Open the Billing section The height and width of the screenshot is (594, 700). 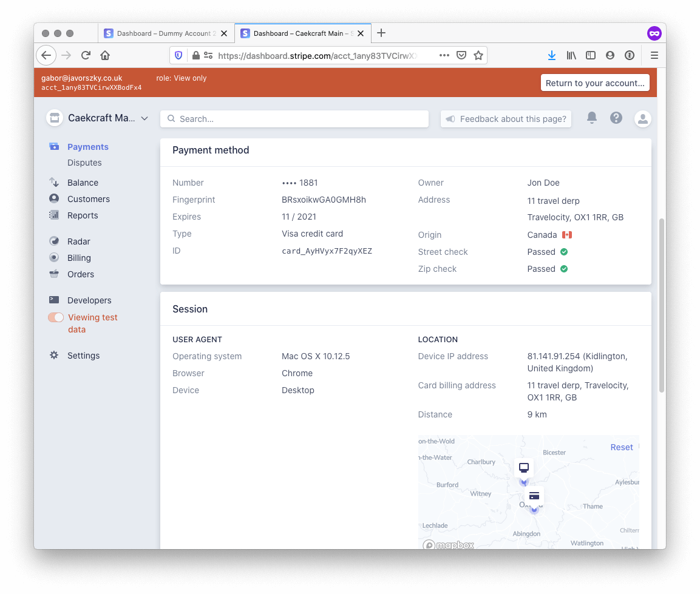(79, 258)
